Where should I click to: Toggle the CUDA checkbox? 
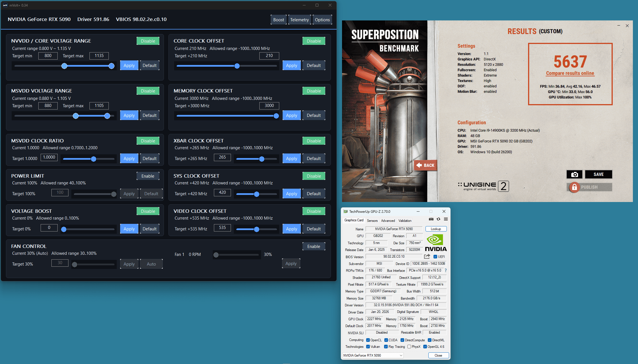point(386,340)
